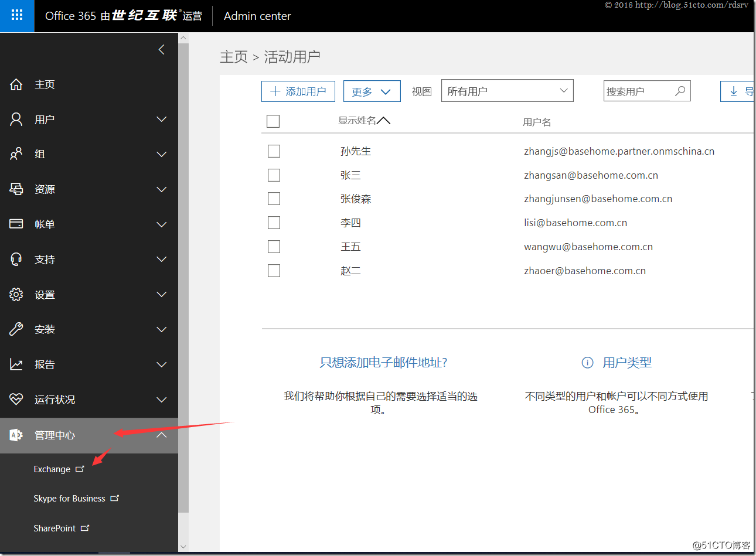Click the setup wrench icon in sidebar
The height and width of the screenshot is (556, 756).
tap(16, 329)
